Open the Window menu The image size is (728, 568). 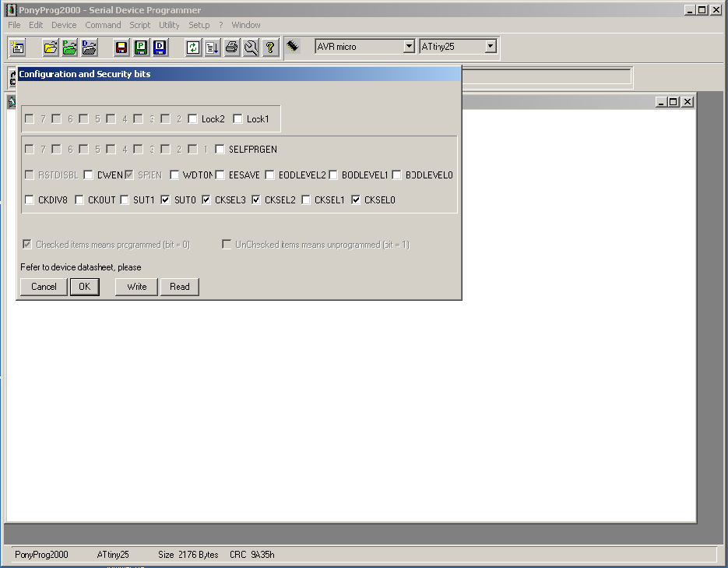246,25
